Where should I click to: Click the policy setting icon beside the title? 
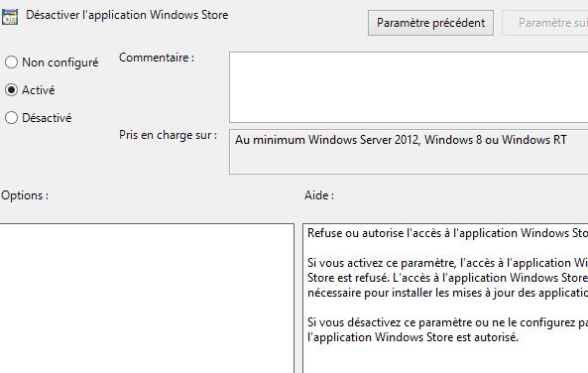[x=9, y=17]
